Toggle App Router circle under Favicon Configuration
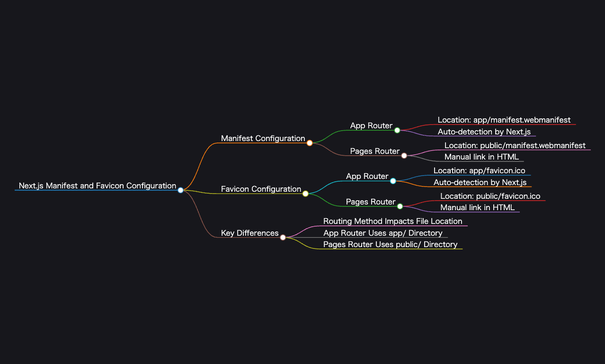Image resolution: width=605 pixels, height=364 pixels. 393,181
